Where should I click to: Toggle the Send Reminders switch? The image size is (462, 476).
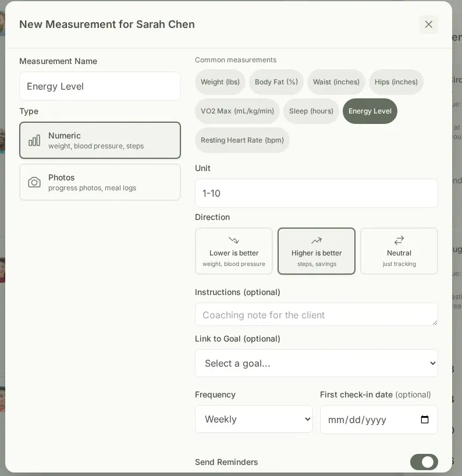[424, 462]
